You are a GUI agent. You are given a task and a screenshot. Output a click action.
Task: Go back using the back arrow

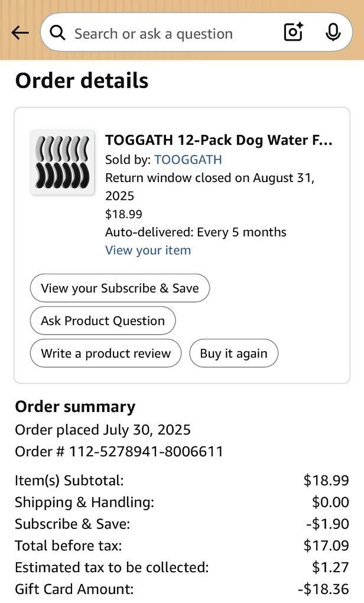[x=20, y=33]
